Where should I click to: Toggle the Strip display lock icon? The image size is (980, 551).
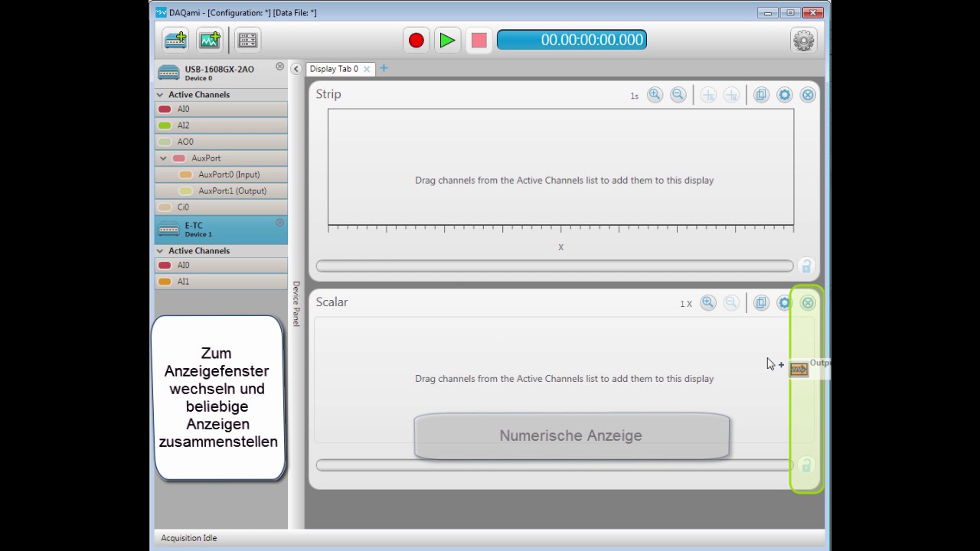point(806,266)
